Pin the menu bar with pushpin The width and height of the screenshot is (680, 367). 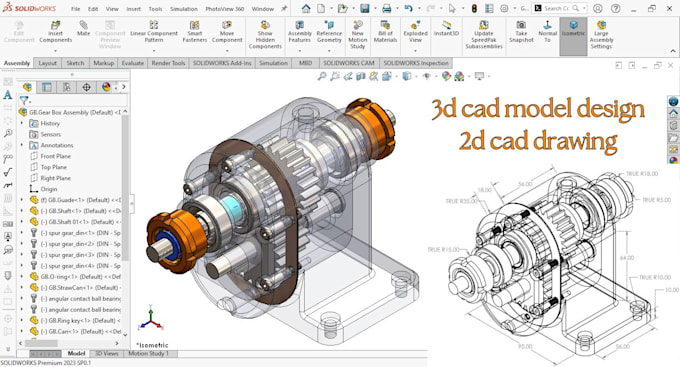[284, 8]
